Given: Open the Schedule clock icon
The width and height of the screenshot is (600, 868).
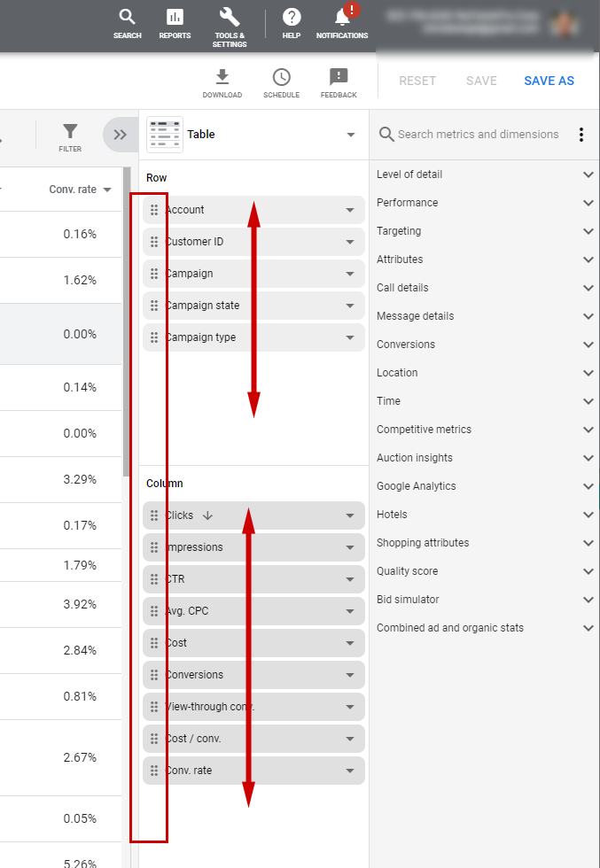Looking at the screenshot, I should 282,77.
